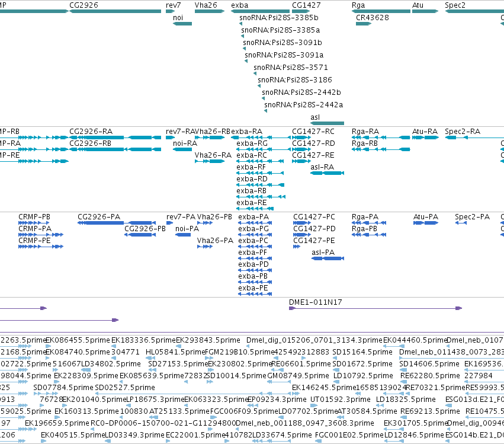Screen dimensions: 504x444
Task: Select the exba-PF protein label
Action: click(x=253, y=253)
